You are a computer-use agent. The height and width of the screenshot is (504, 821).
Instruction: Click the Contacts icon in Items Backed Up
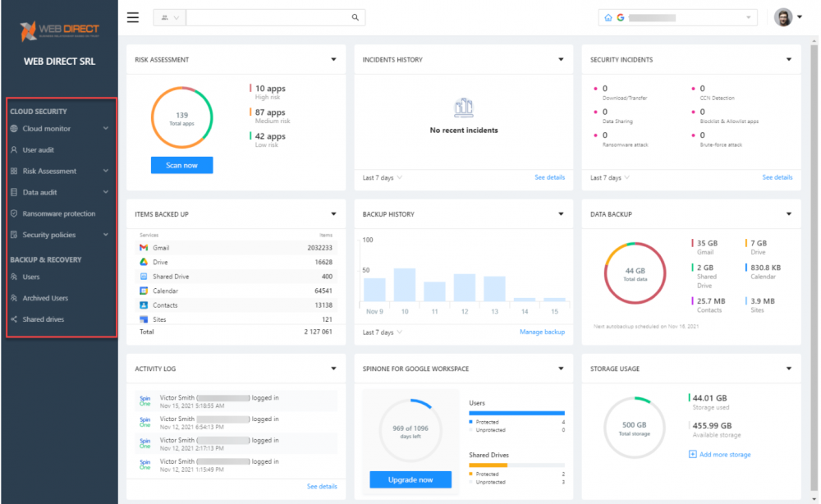pos(144,305)
